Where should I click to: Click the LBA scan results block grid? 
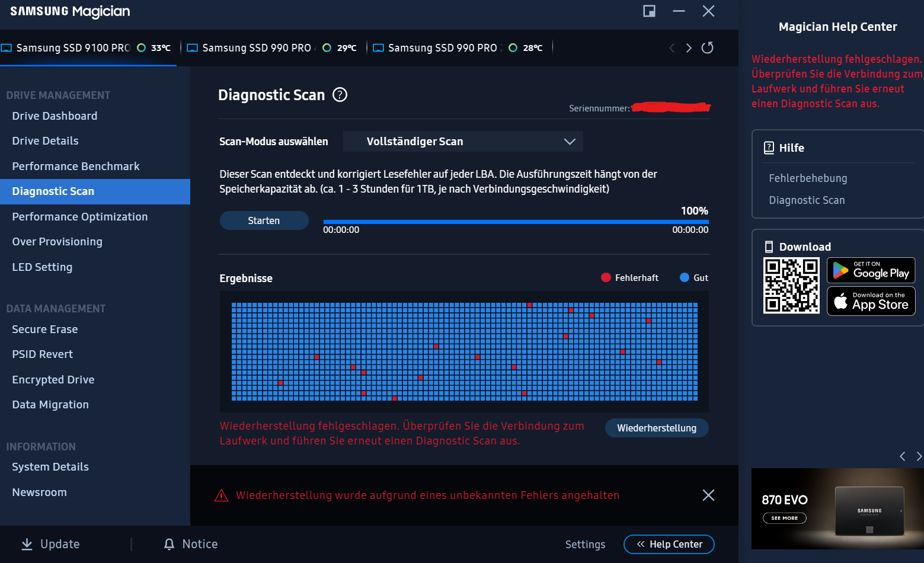point(465,352)
